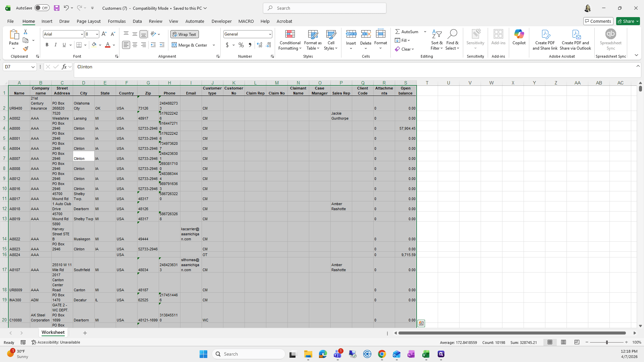
Task: Switch to the Developer tab
Action: point(221,21)
